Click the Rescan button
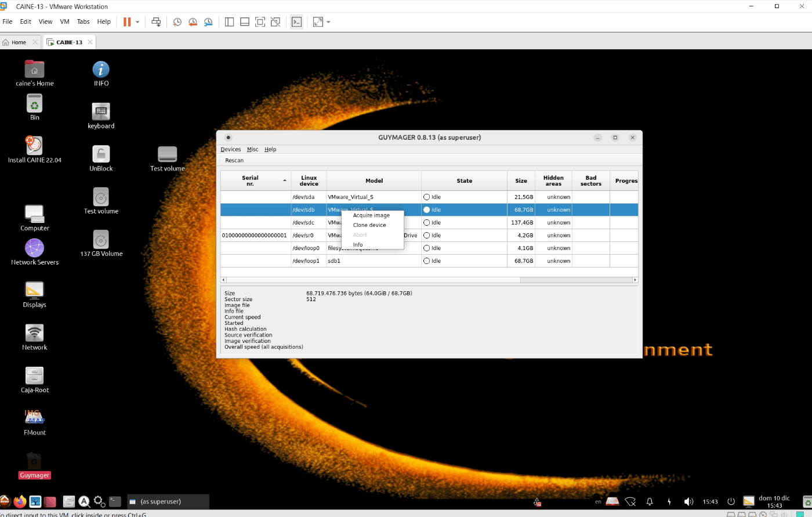Viewport: 812px width, 517px height. [234, 160]
